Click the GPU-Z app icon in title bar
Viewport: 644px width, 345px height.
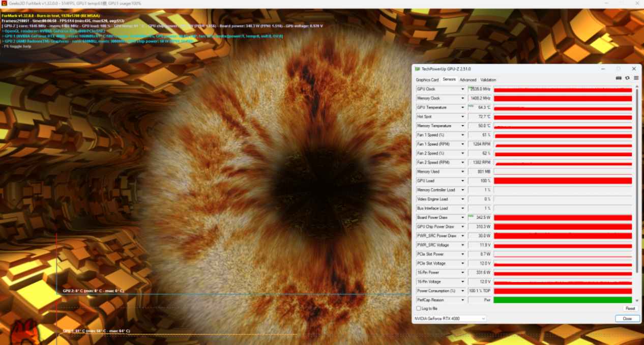[x=417, y=69]
